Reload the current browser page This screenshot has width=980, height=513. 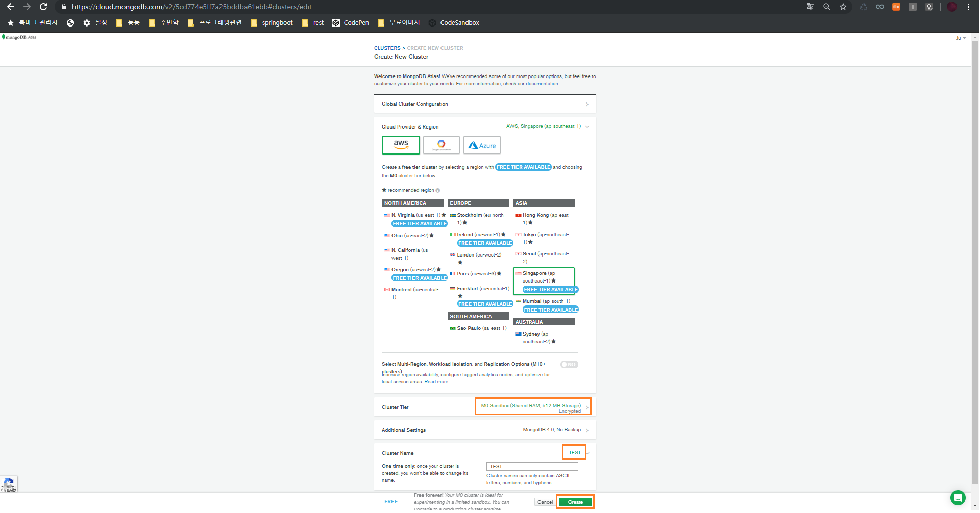43,7
